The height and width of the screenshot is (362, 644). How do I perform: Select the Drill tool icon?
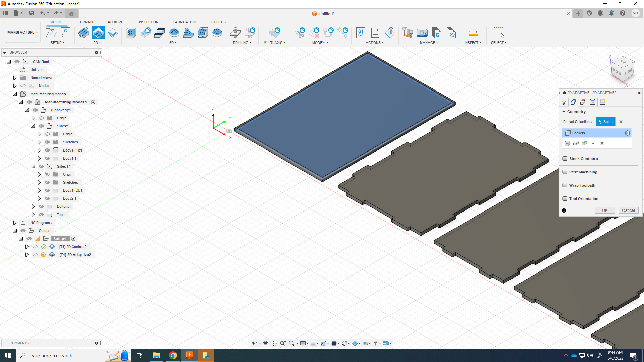(x=235, y=33)
